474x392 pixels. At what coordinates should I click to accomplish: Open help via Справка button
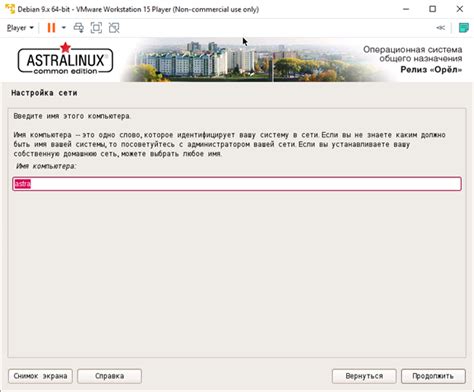pos(109,376)
